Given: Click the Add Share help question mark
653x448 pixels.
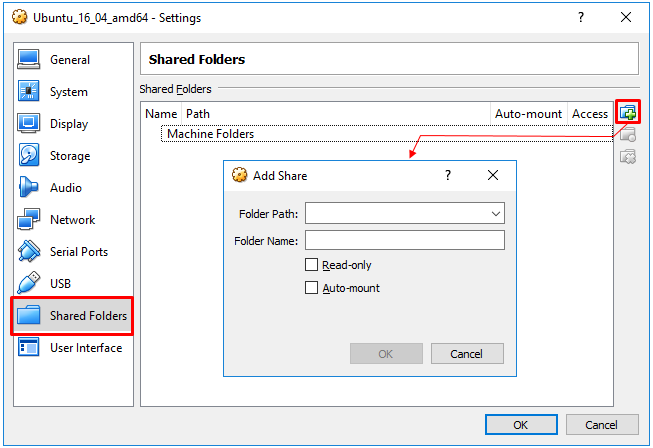Looking at the screenshot, I should 448,175.
